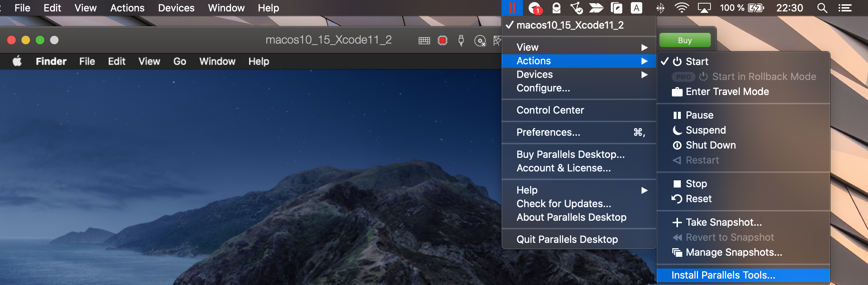Open the keyboard icon in VM toolbar
The height and width of the screenshot is (285, 868).
[x=424, y=41]
